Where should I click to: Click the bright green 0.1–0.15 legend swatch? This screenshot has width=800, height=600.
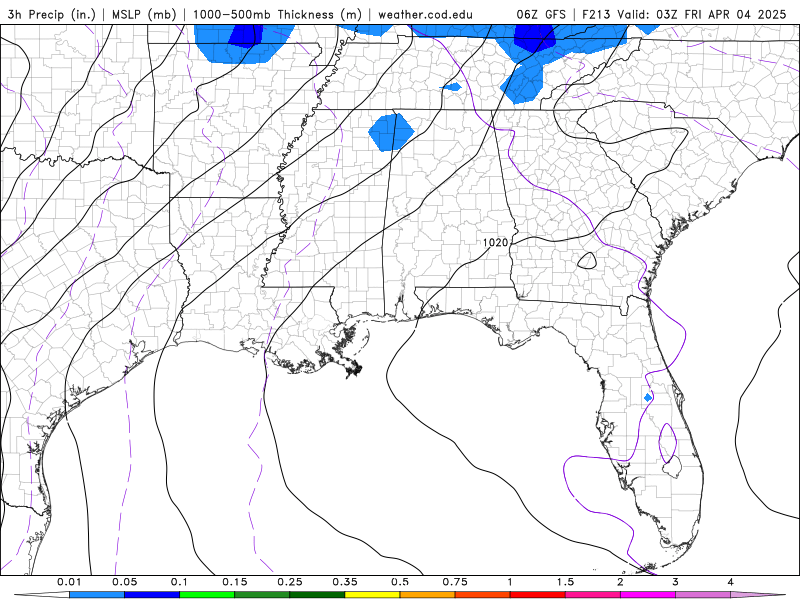pyautogui.click(x=207, y=595)
